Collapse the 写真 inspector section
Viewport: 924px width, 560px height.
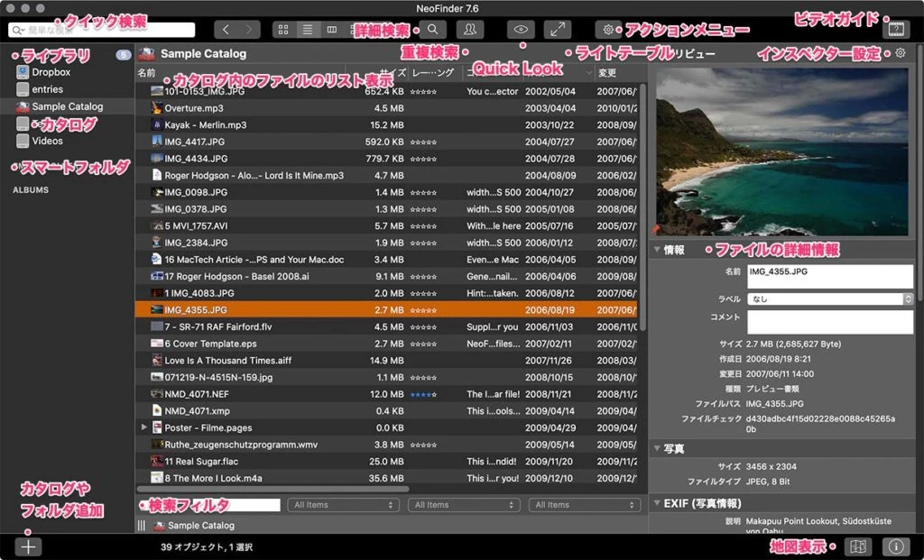point(657,449)
